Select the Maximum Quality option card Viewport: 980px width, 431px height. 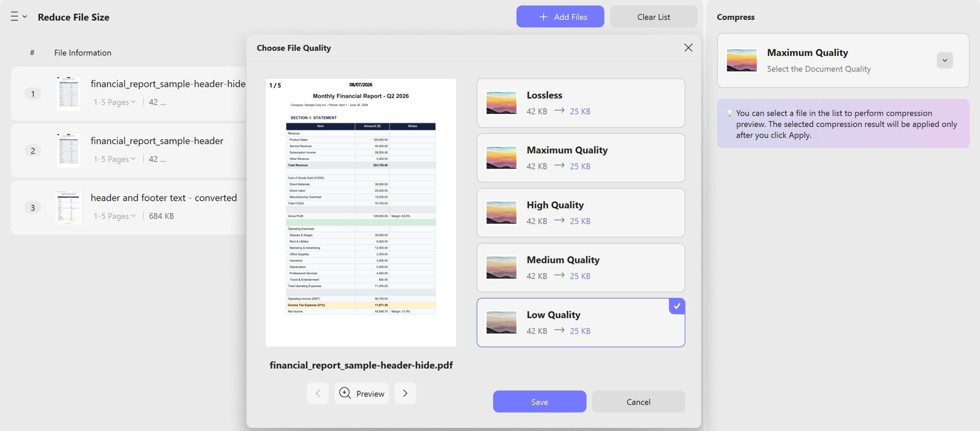(580, 158)
